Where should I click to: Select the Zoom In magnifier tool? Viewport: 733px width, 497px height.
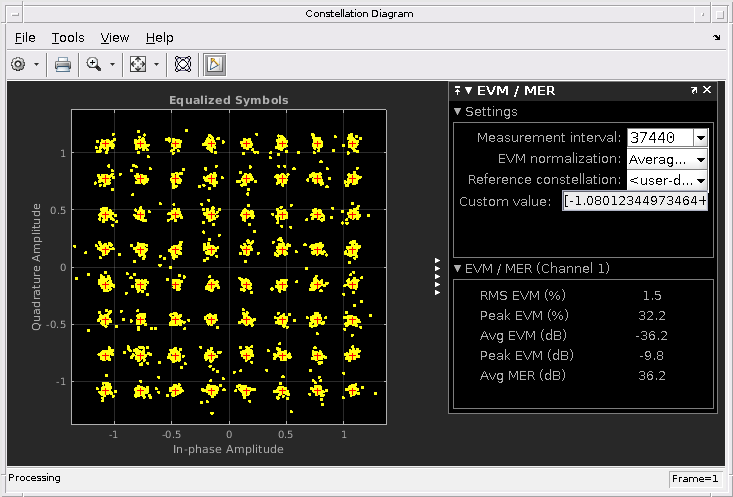tap(93, 64)
